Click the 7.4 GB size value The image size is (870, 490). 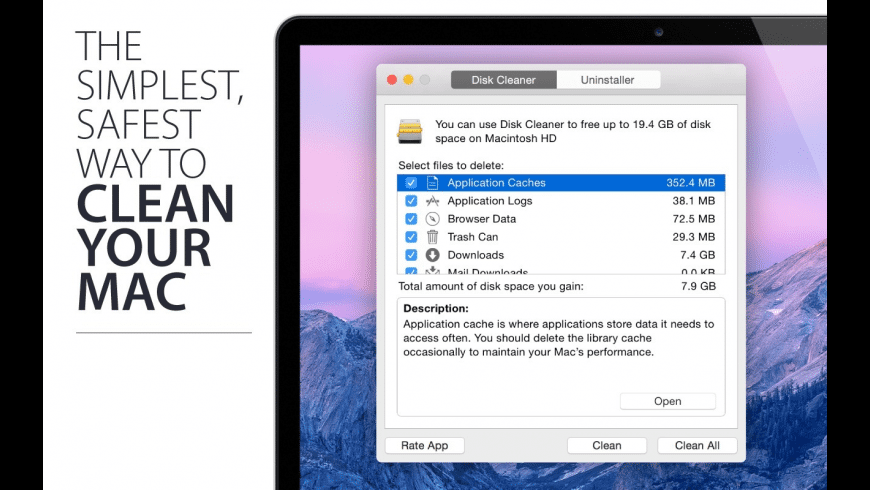tap(697, 255)
